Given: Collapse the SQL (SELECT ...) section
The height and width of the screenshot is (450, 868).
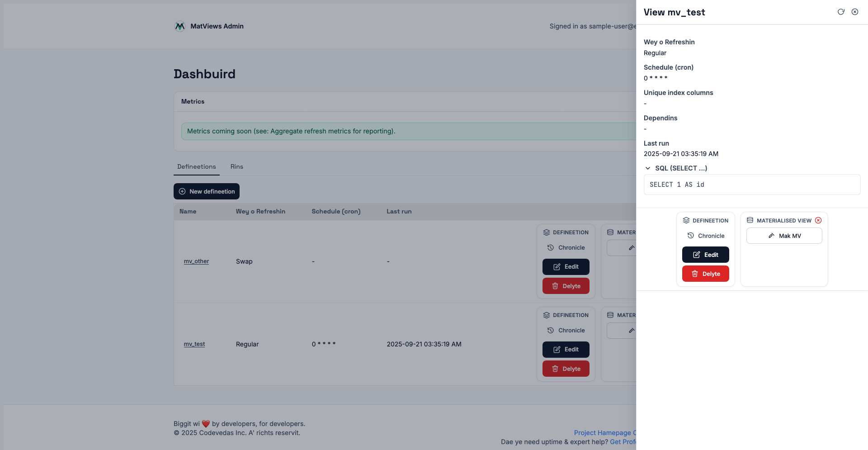Looking at the screenshot, I should click(x=648, y=168).
